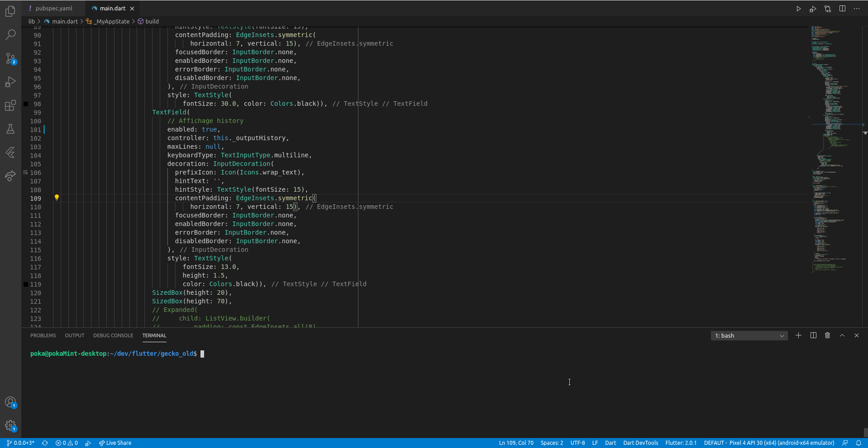Open the build method breadcrumb
Viewport: 868px width, 448px height.
tap(148, 21)
